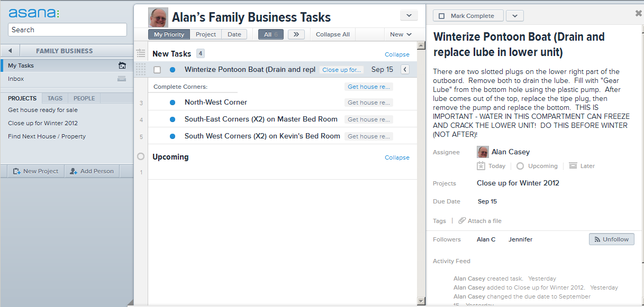This screenshot has width=644, height=307.
Task: Click Get house re... tag on South-East Corners
Action: (x=369, y=119)
